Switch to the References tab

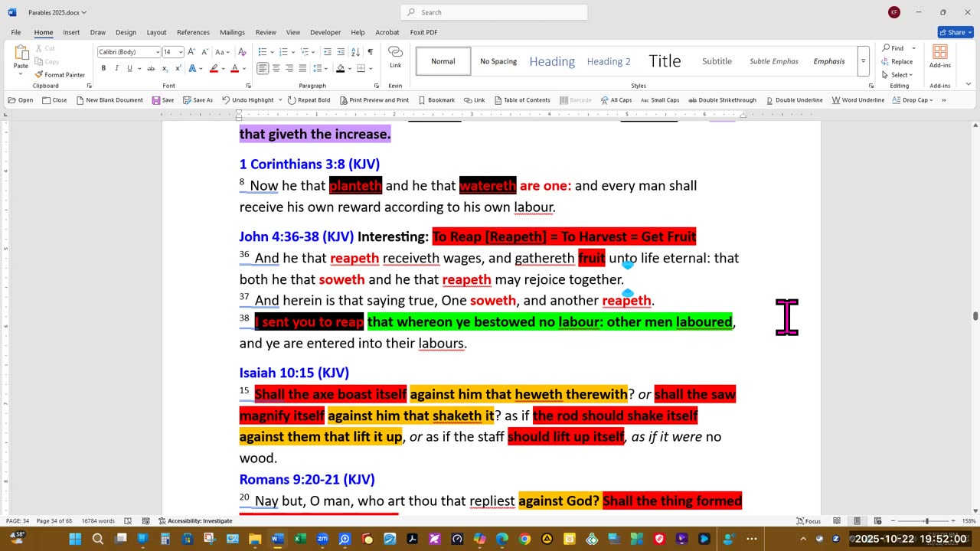pos(193,32)
